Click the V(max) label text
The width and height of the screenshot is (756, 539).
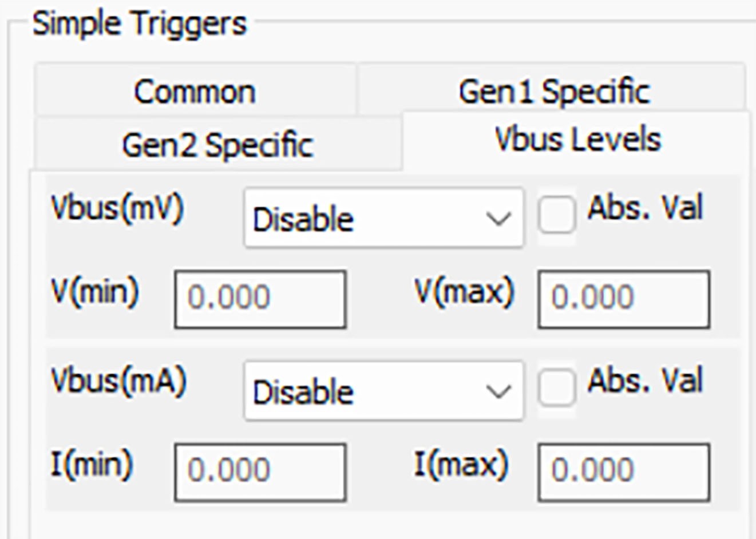pyautogui.click(x=464, y=292)
